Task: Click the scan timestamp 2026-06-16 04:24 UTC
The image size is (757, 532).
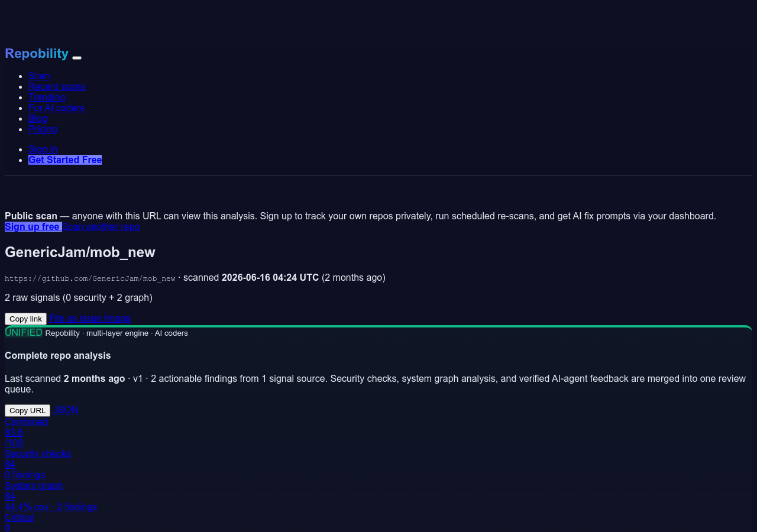Action: click(270, 277)
